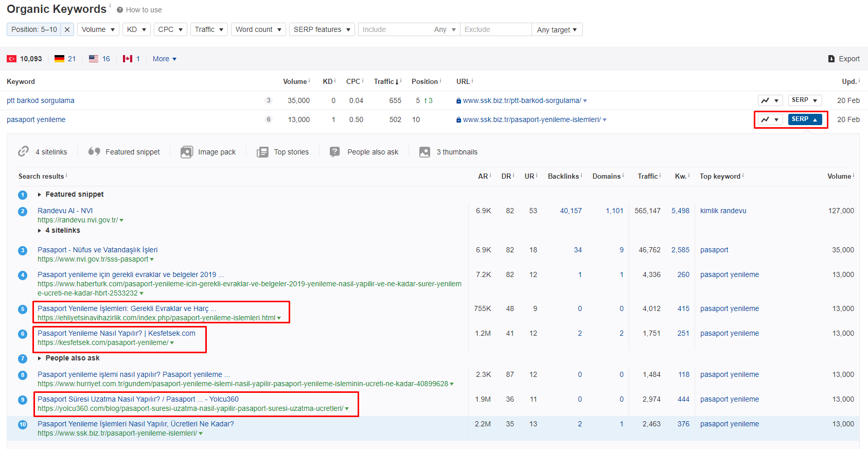Image resolution: width=868 pixels, height=449 pixels.
Task: Collapse the SERP panel for pasaport yenileme
Action: (x=805, y=119)
